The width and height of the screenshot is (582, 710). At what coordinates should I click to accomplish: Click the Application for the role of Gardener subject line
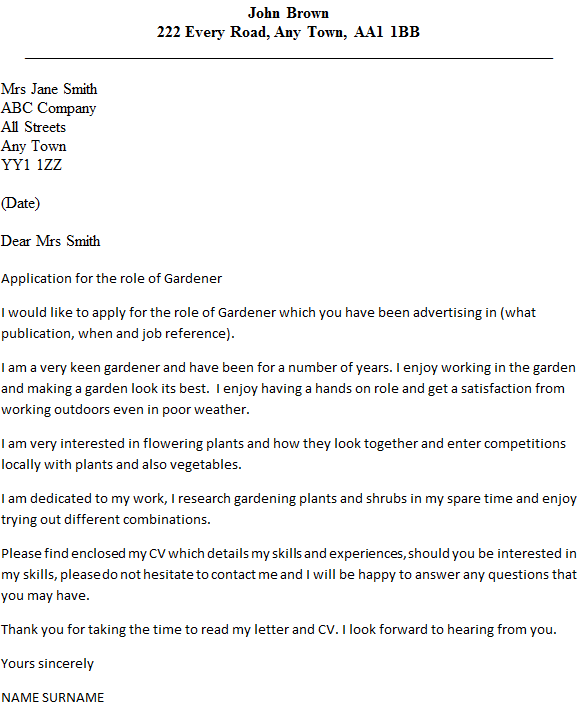tap(111, 278)
